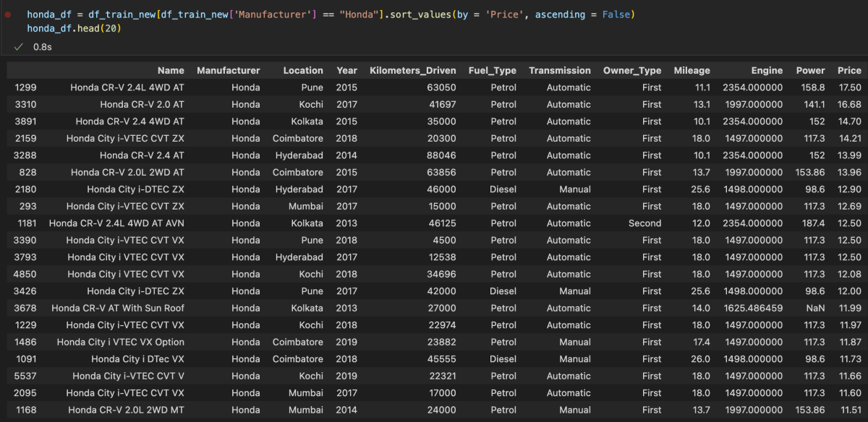
Task: Select the Engine column header
Action: [x=767, y=70]
